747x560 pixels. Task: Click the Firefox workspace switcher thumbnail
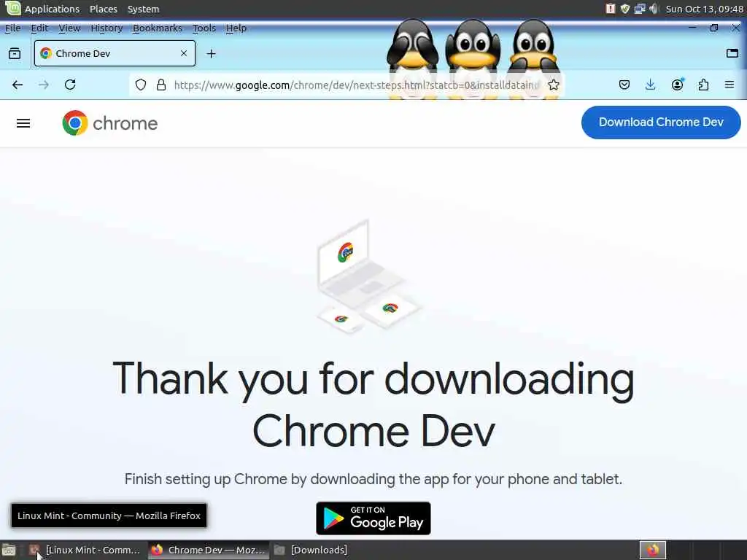pyautogui.click(x=652, y=550)
